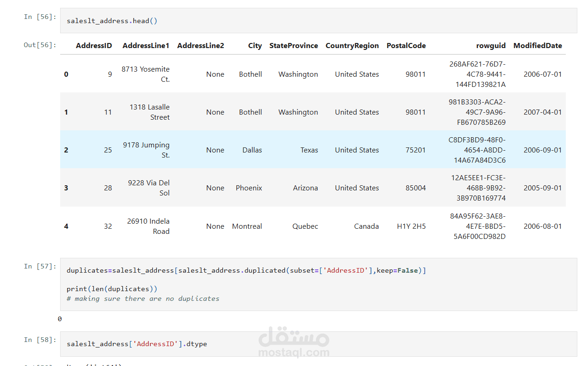Click the AddressLine1 column header

[x=146, y=46]
